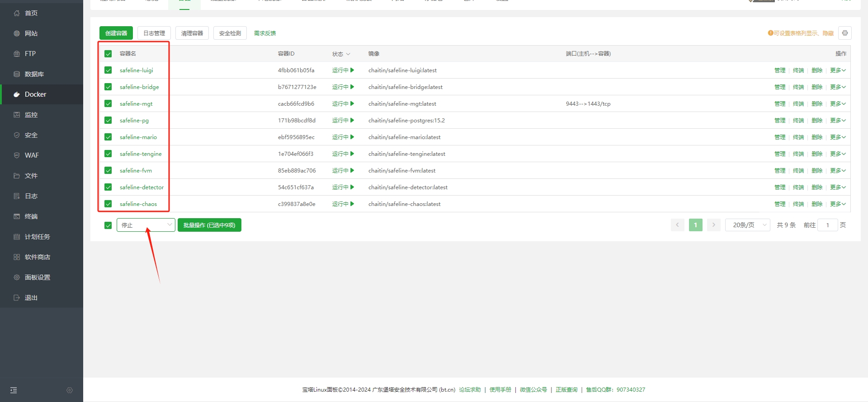Click the folder icon beside 文件
Viewport: 868px width, 402px height.
pyautogui.click(x=17, y=176)
